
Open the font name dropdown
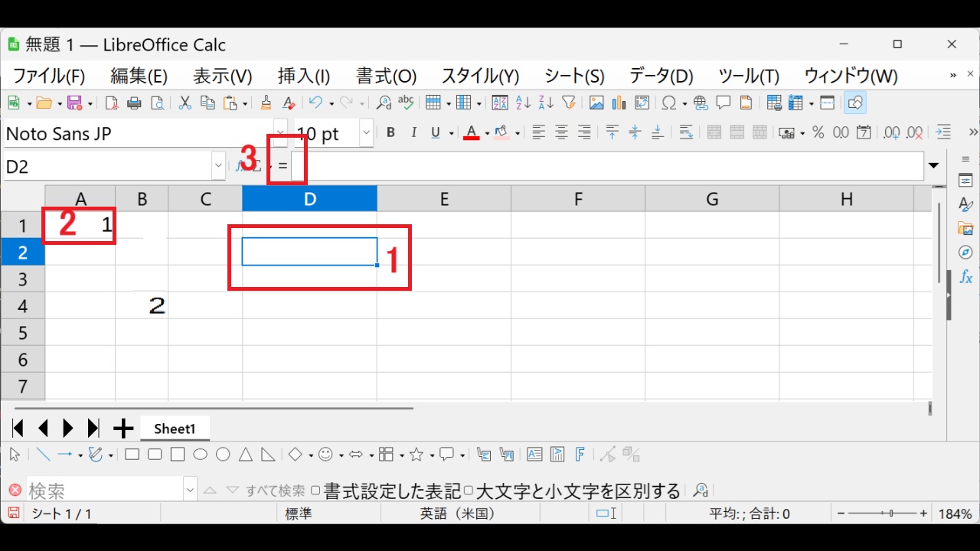[279, 132]
